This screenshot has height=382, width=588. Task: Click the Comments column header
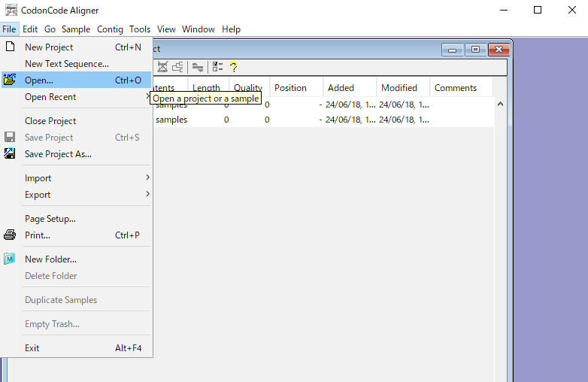(x=461, y=88)
